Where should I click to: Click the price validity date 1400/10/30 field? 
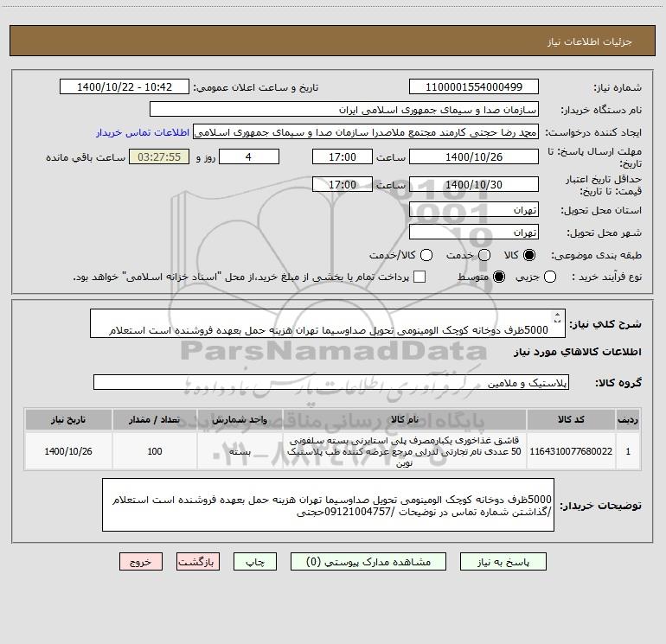474,184
